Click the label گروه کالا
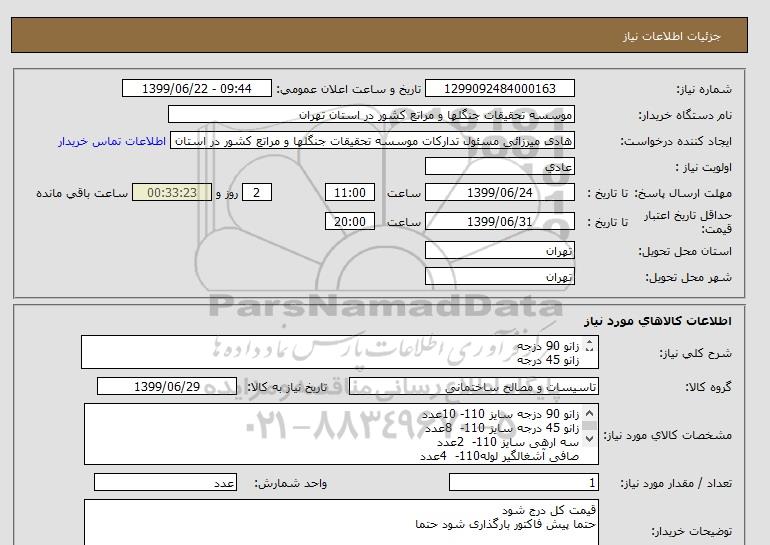The image size is (770, 545). [x=709, y=387]
